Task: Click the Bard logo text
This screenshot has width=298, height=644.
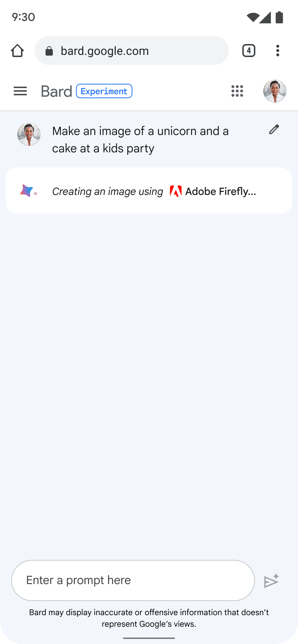Action: 57,91
